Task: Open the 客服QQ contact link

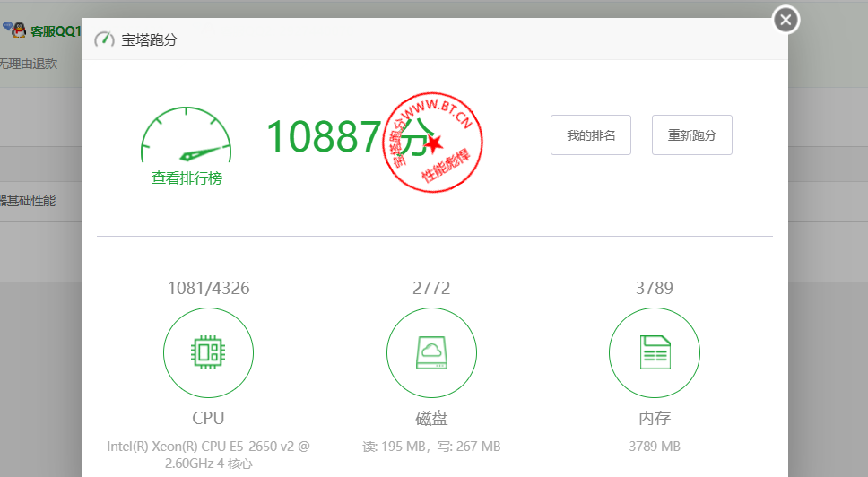Action: pyautogui.click(x=56, y=31)
